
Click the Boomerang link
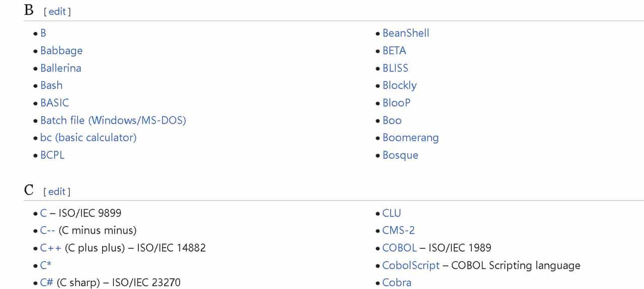(x=411, y=137)
